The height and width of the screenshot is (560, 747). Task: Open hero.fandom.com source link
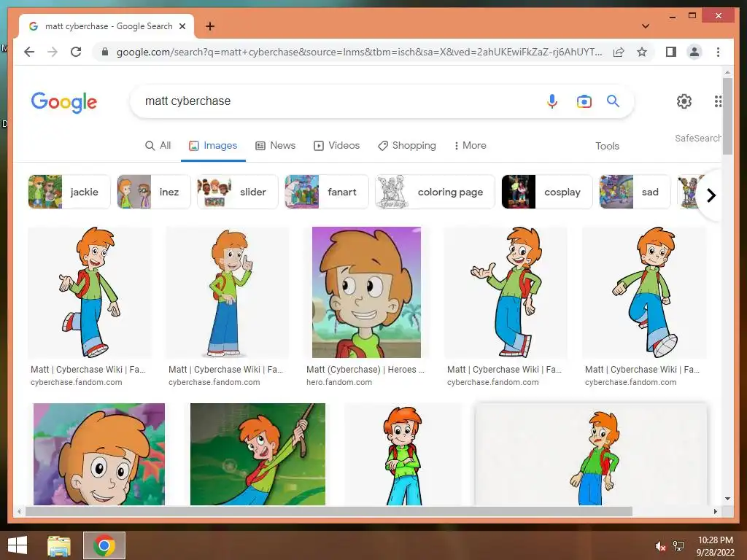[339, 382]
